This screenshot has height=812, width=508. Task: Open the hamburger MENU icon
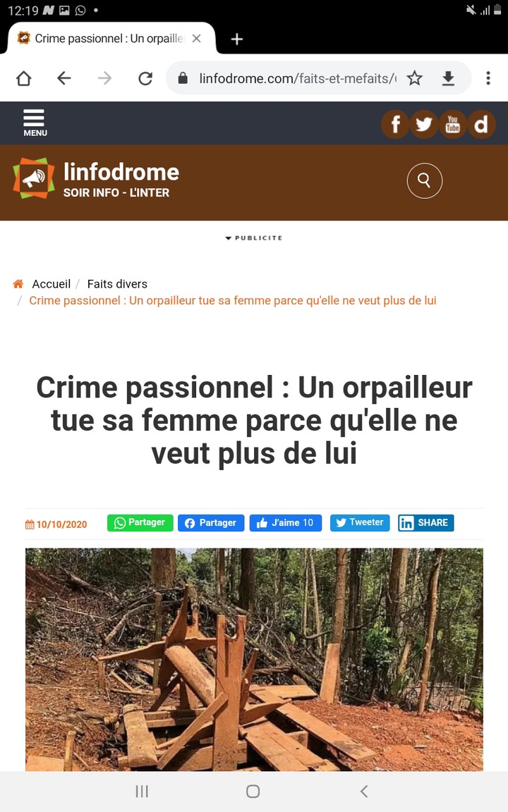click(35, 123)
